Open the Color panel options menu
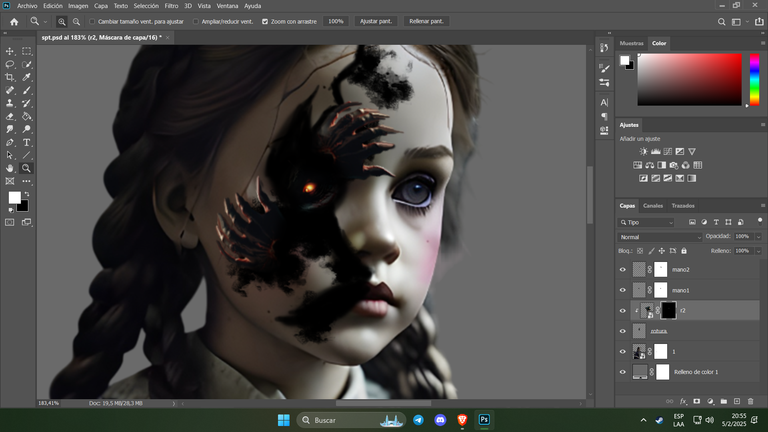The width and height of the screenshot is (768, 432). tap(763, 43)
